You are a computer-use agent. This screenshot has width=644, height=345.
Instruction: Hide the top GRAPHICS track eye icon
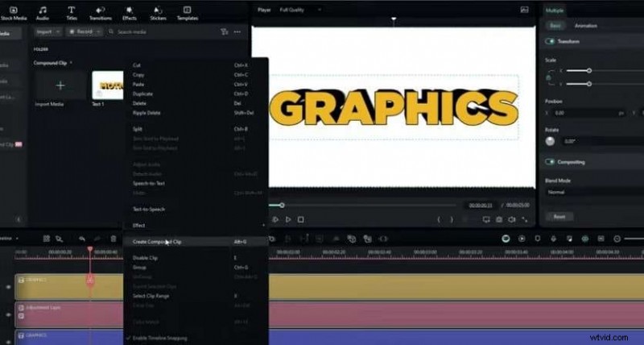pos(8,287)
